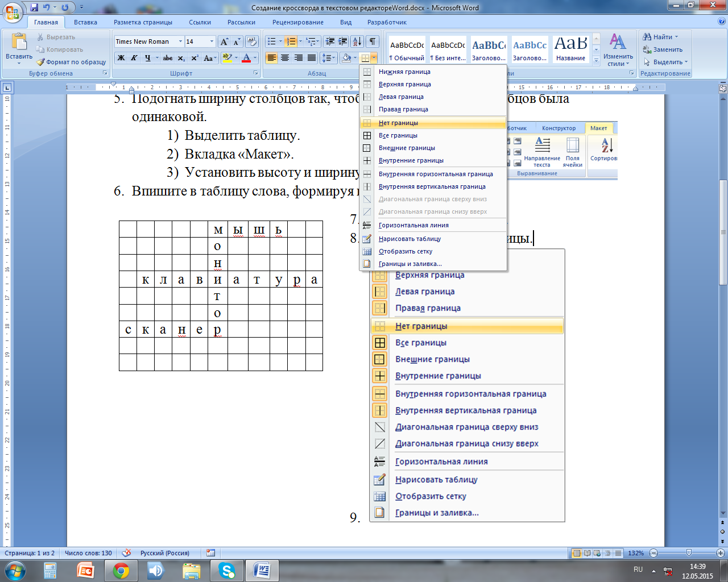Switch to Web Layout view icon
The width and height of the screenshot is (728, 582).
[x=597, y=553]
